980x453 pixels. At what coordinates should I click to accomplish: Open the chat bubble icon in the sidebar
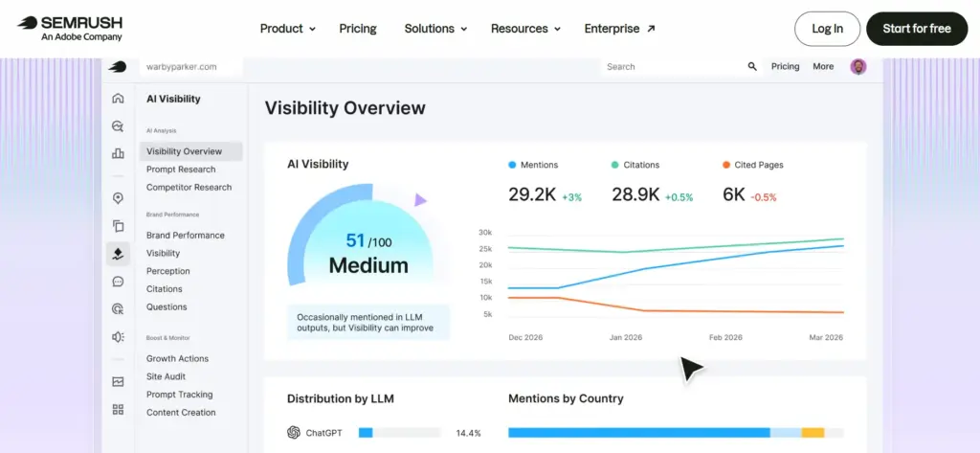(x=118, y=282)
